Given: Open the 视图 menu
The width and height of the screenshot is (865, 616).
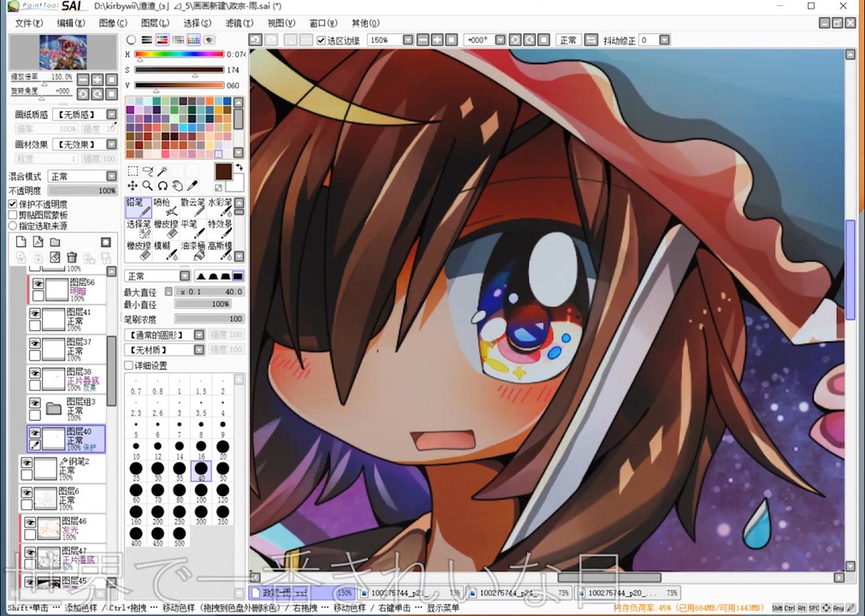Looking at the screenshot, I should [281, 23].
